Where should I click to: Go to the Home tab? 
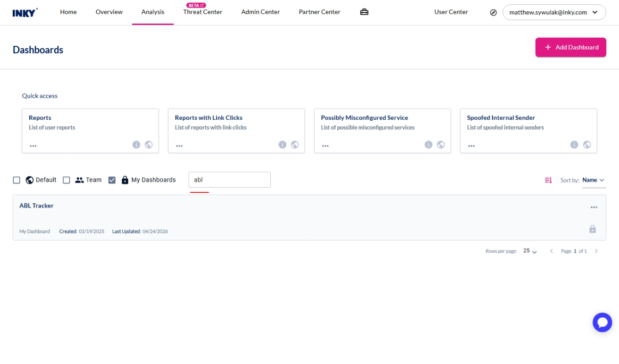click(68, 12)
